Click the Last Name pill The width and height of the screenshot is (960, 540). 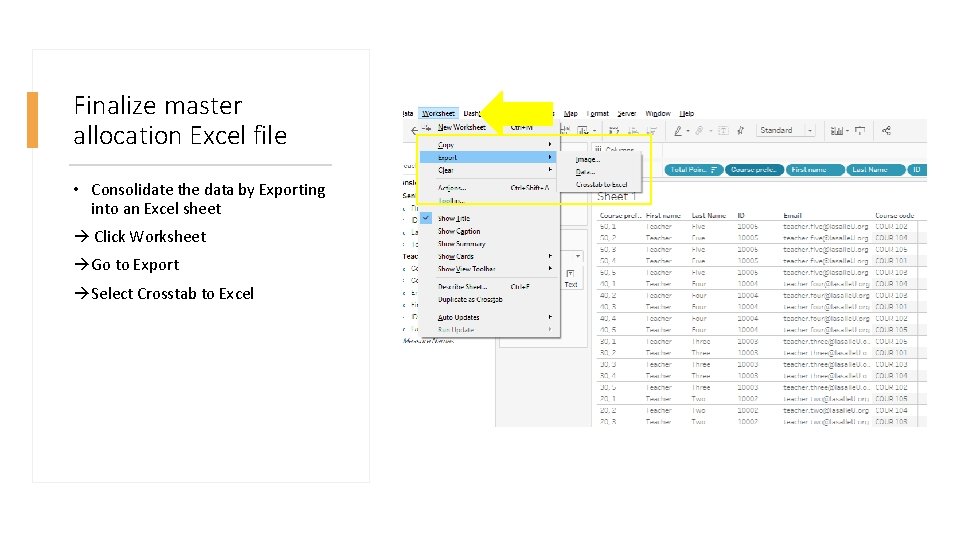[x=876, y=170]
